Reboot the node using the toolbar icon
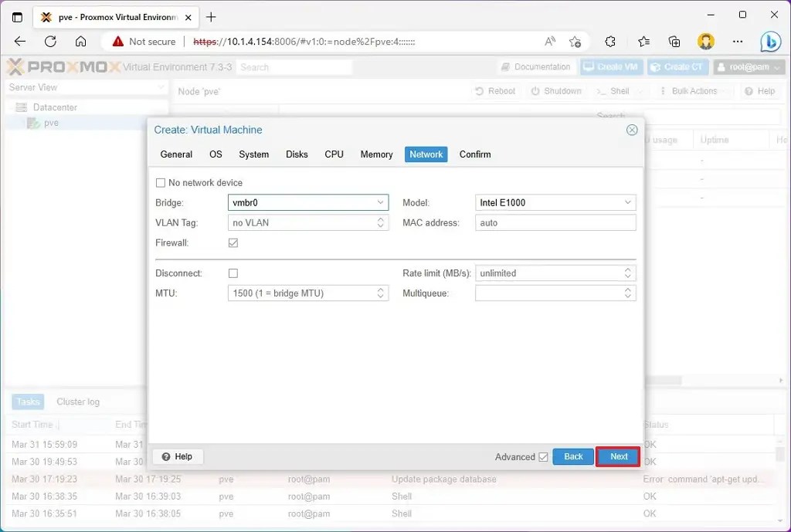Viewport: 791px width, 532px height. coord(495,90)
